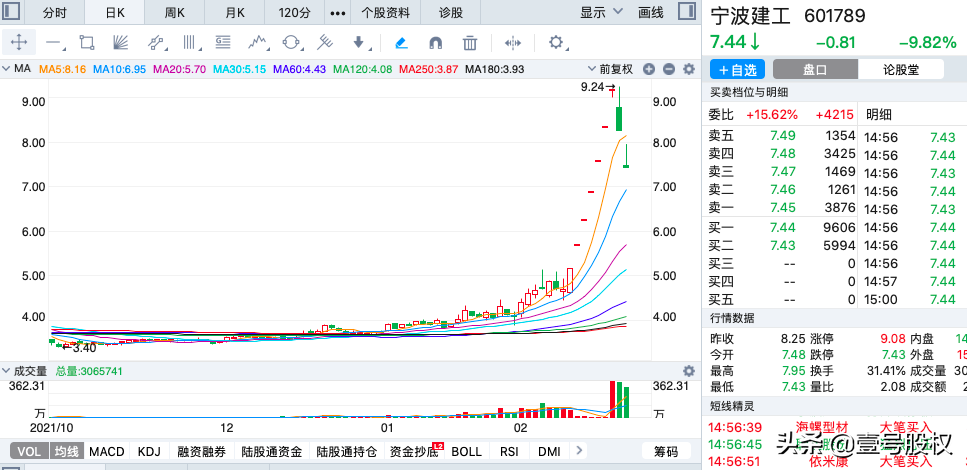
Task: Click the plus zoom-in icon on MA bar
Action: click(649, 69)
